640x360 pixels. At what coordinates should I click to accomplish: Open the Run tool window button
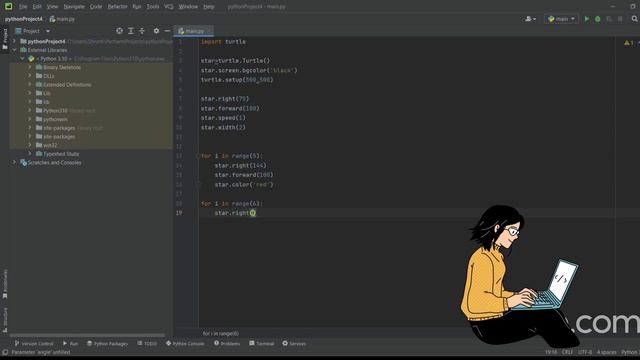(x=70, y=344)
